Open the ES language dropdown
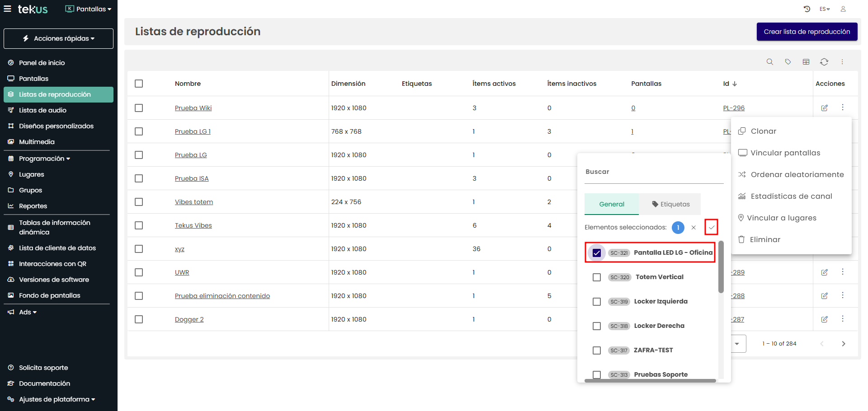This screenshot has height=411, width=868. (824, 9)
